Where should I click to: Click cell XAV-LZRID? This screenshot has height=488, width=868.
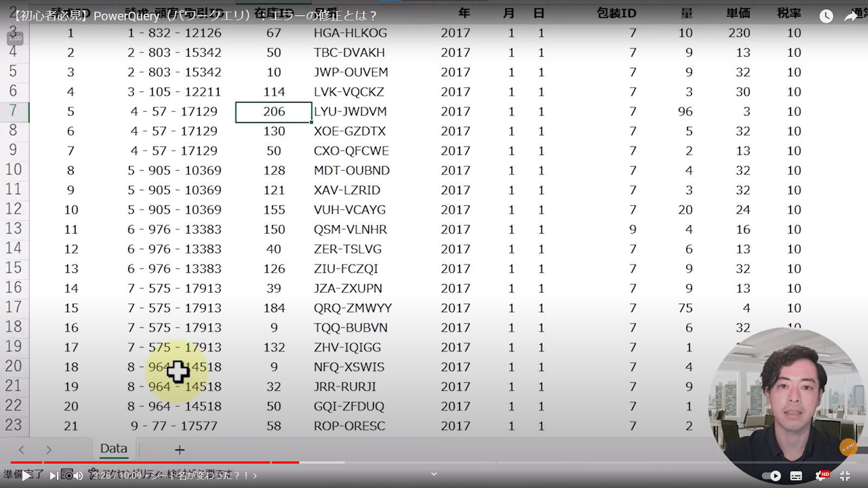click(347, 190)
